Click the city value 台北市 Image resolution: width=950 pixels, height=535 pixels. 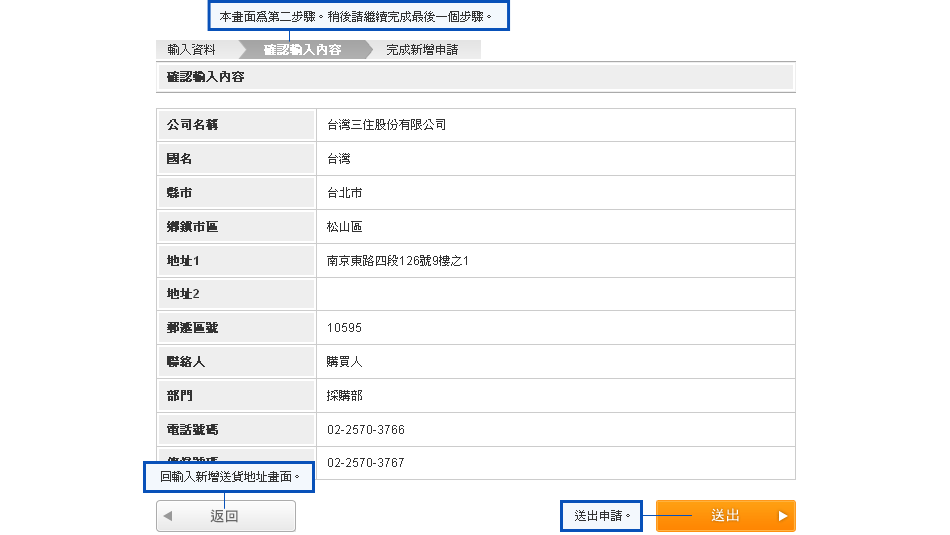coord(345,193)
